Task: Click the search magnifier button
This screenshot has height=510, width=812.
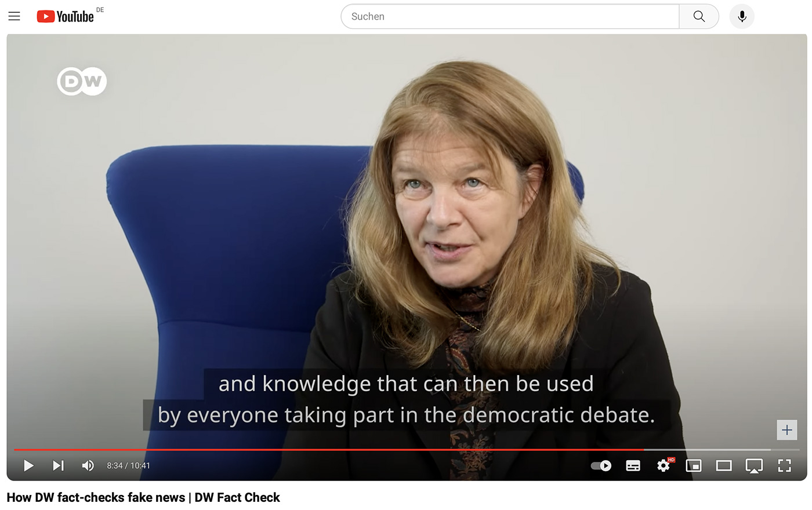Action: [x=699, y=16]
